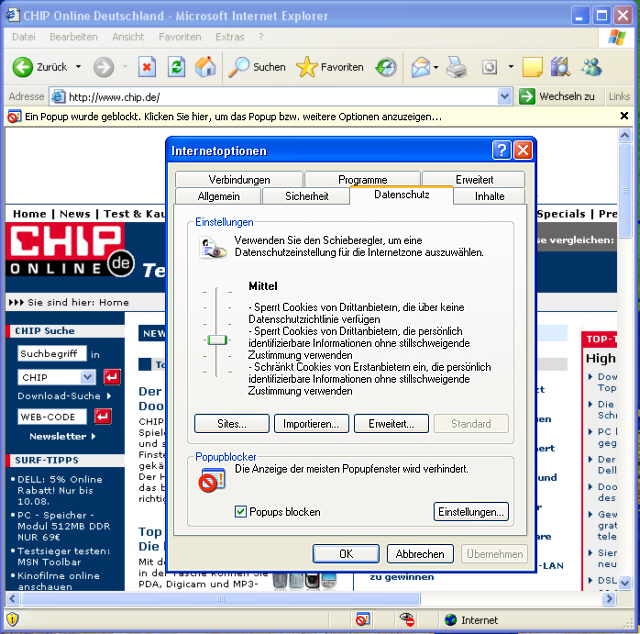Click the grey forward arrow icon
Image resolution: width=640 pixels, height=634 pixels.
coord(104,67)
